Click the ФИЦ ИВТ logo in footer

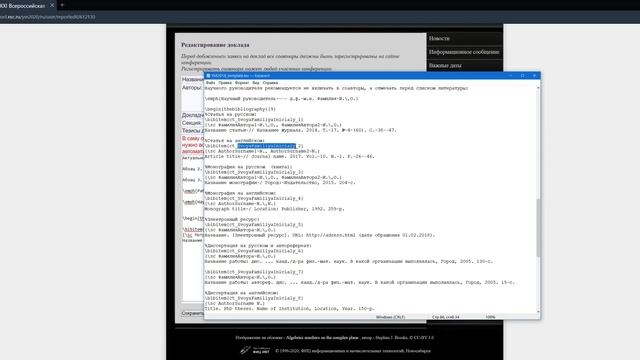point(255,350)
